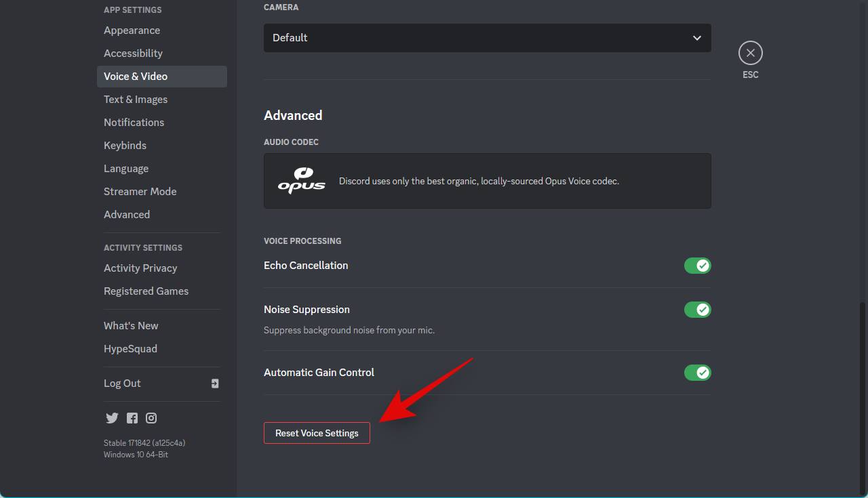
Task: Open Streamer Mode settings
Action: [140, 192]
